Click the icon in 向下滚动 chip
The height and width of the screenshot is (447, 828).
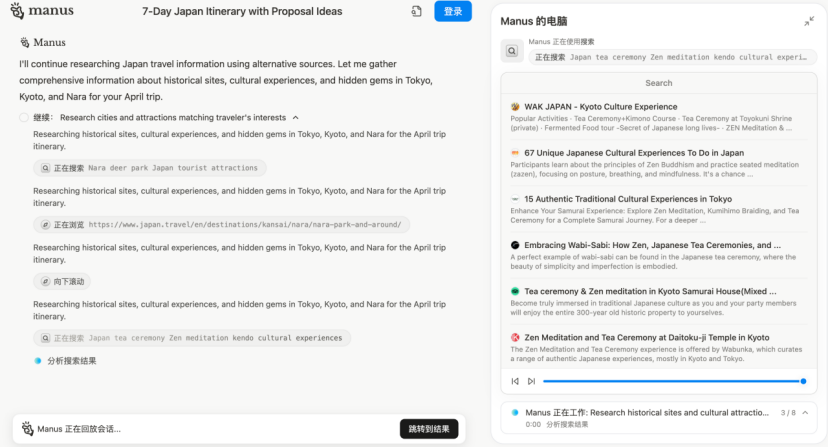(x=45, y=282)
